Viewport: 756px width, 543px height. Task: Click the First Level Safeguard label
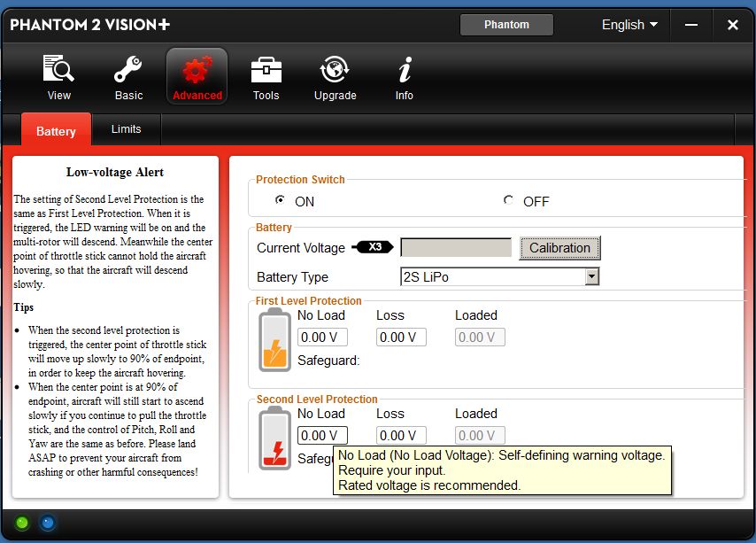coord(328,361)
